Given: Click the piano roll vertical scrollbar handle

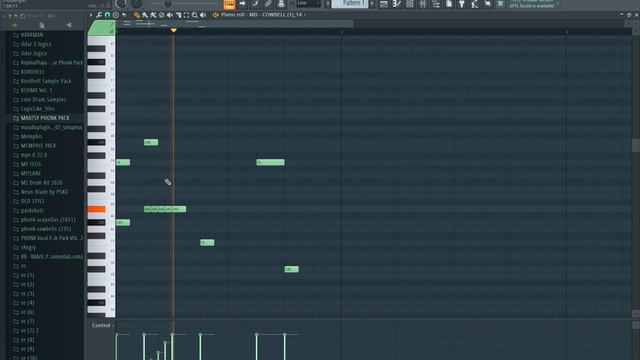Looking at the screenshot, I should click(x=636, y=145).
